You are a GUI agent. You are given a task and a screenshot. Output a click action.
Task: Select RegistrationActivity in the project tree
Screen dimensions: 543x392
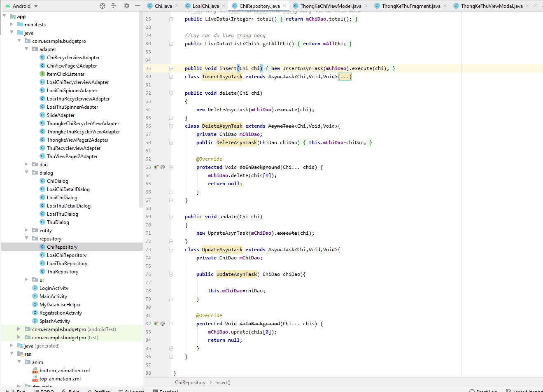tap(61, 313)
